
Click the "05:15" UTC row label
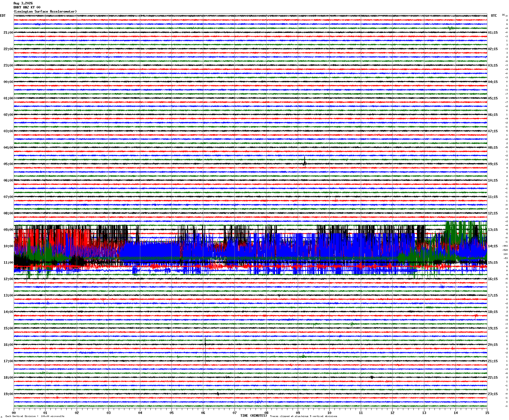pyautogui.click(x=493, y=98)
